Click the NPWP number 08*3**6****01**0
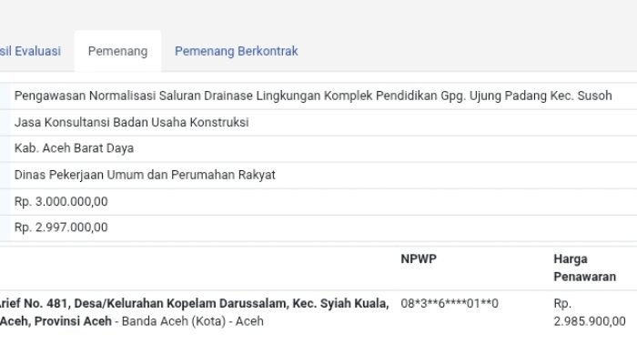 click(450, 303)
